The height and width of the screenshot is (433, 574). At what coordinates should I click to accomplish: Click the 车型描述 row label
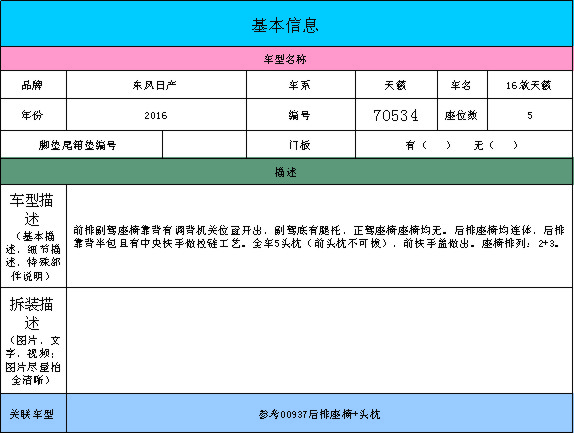(33, 236)
